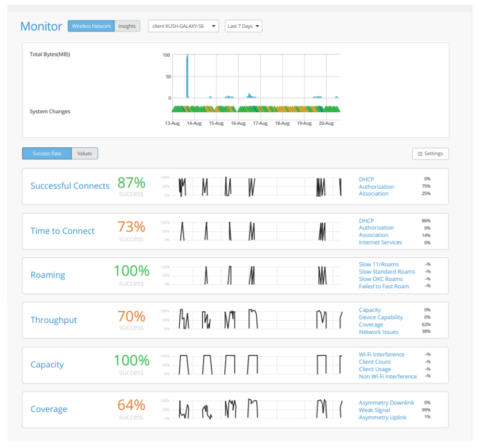Click the 99% value beside Weak Signal
The height and width of the screenshot is (448, 479).
[x=426, y=410]
